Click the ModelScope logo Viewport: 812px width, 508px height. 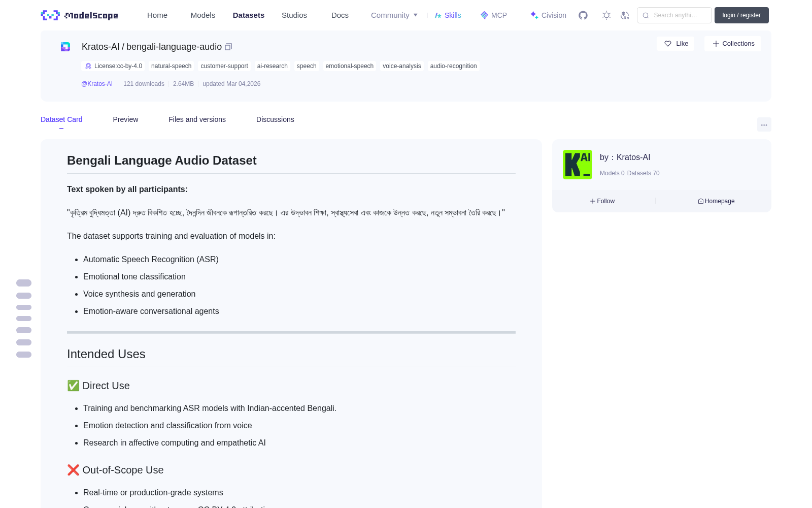(x=79, y=15)
